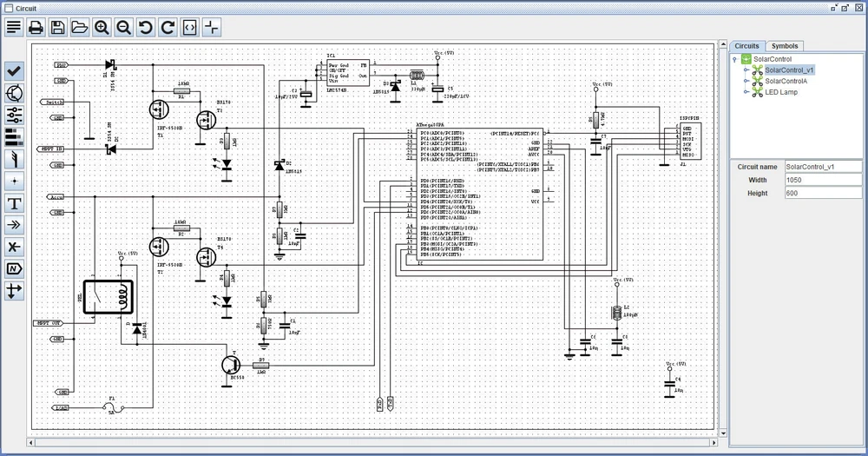Image resolution: width=868 pixels, height=456 pixels.
Task: Open the Circuits tab
Action: tap(746, 46)
